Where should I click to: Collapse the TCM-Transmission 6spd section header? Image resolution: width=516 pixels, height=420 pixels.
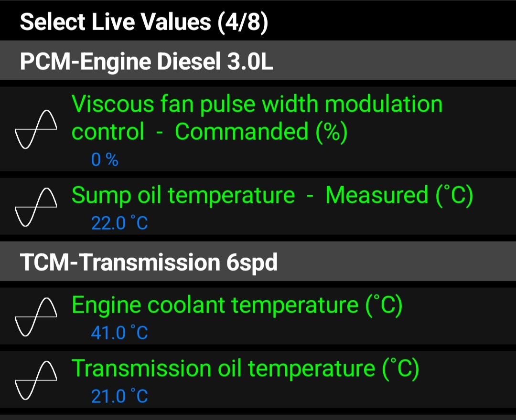tap(258, 262)
